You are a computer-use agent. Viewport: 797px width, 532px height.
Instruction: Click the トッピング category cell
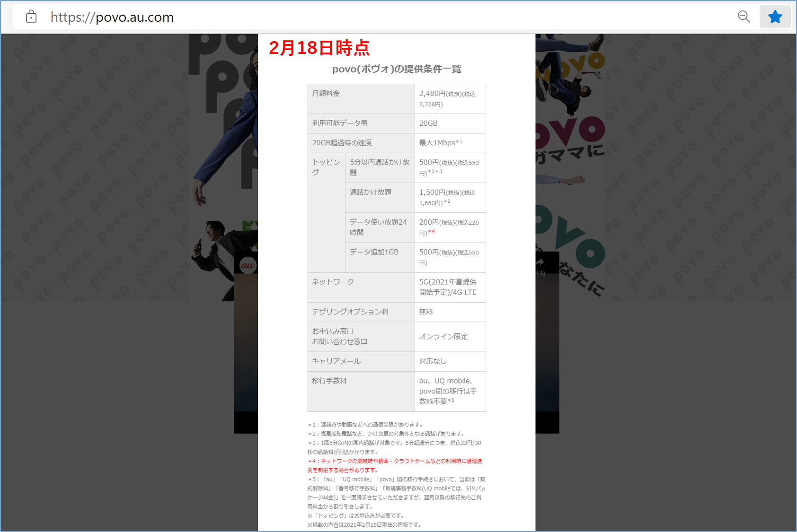pos(327,212)
